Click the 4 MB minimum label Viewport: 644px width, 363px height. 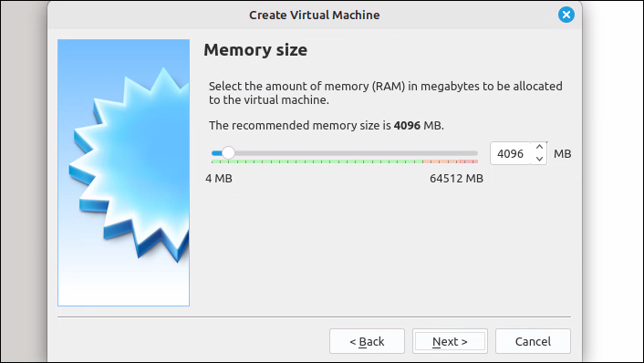click(219, 179)
